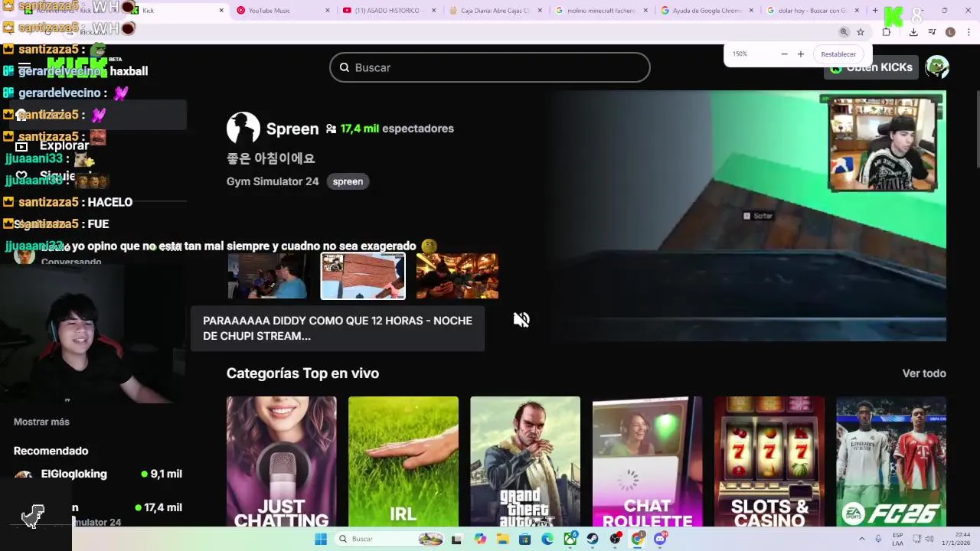980x551 pixels.
Task: Open Microsoft Store from the taskbar
Action: point(525,539)
